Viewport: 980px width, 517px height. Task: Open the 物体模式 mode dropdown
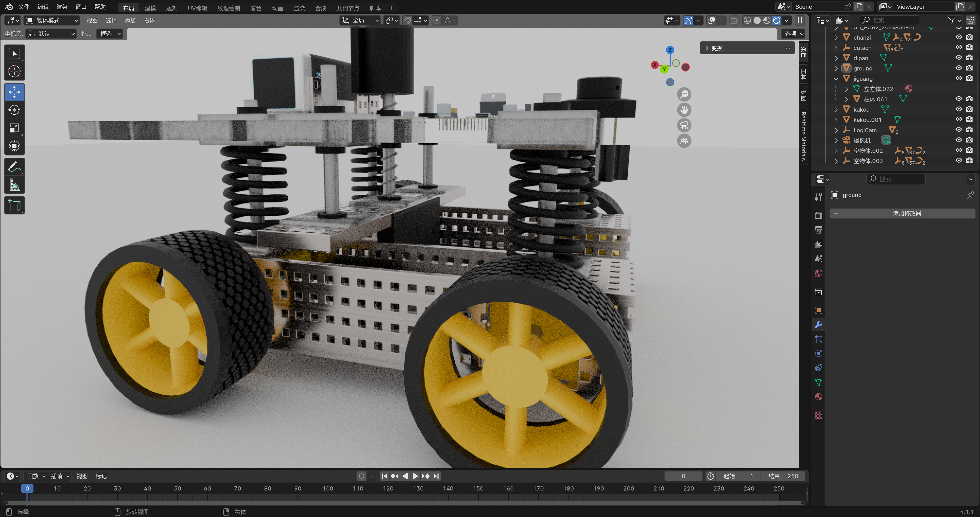tap(52, 21)
